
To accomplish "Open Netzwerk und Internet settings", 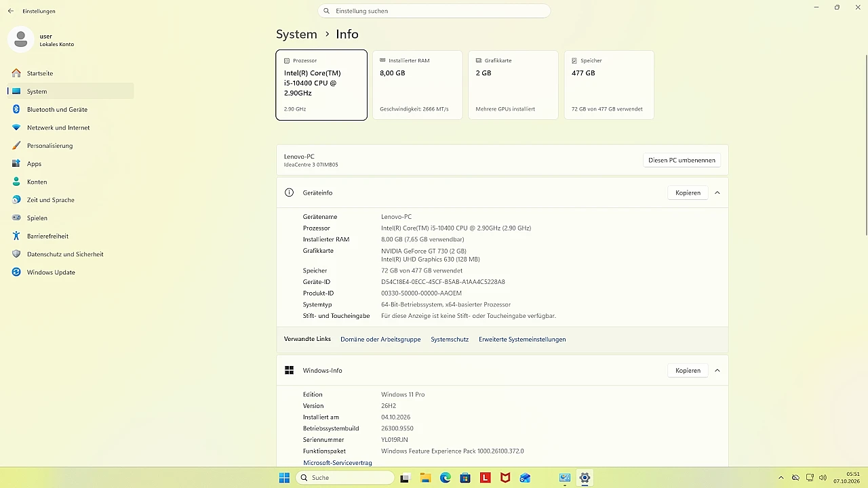I will pyautogui.click(x=71, y=127).
